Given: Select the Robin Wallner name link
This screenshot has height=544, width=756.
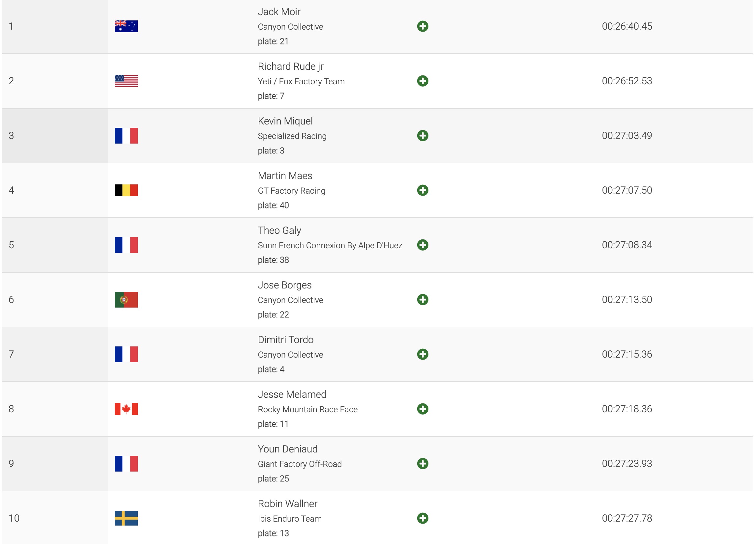Looking at the screenshot, I should click(x=287, y=504).
